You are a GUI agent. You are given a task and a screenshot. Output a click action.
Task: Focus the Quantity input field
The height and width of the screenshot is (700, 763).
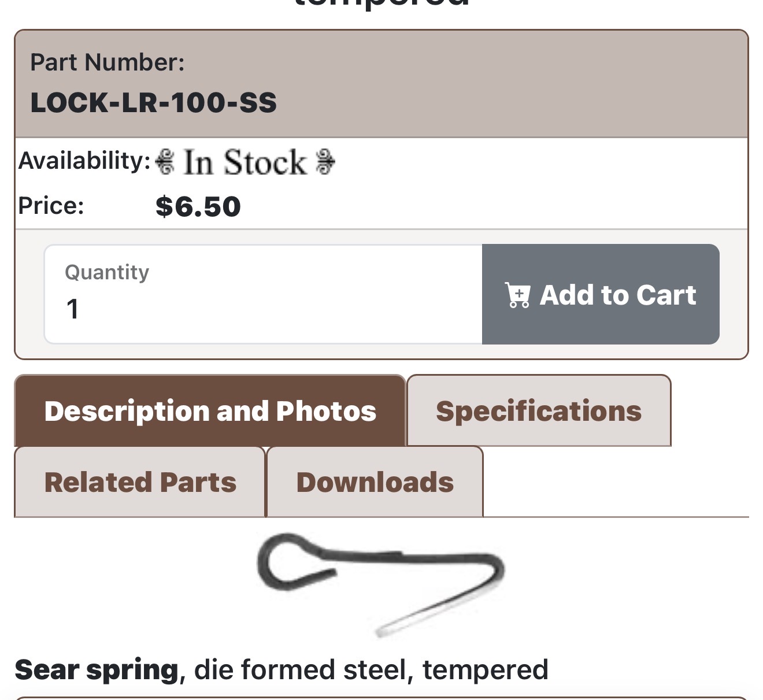click(264, 294)
